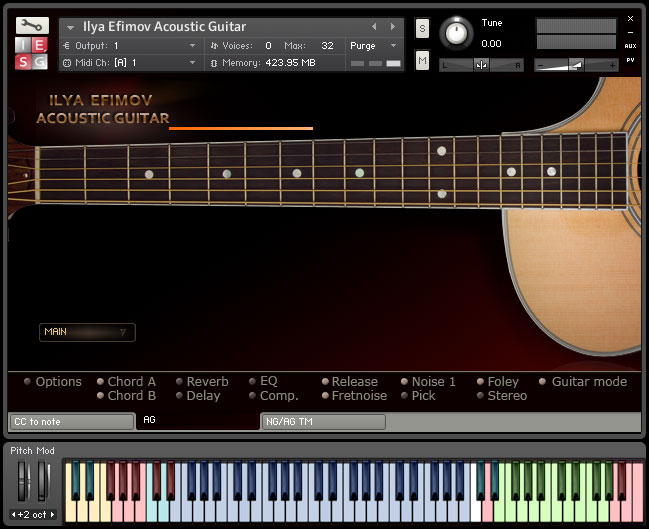This screenshot has width=649, height=529.
Task: Open instrument edit mode with wrench icon
Action: tap(31, 26)
